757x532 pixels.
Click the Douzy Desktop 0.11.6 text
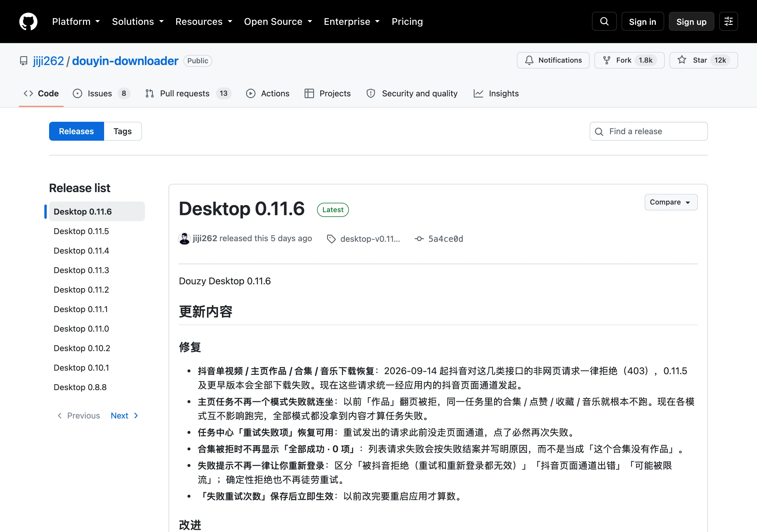[224, 281]
